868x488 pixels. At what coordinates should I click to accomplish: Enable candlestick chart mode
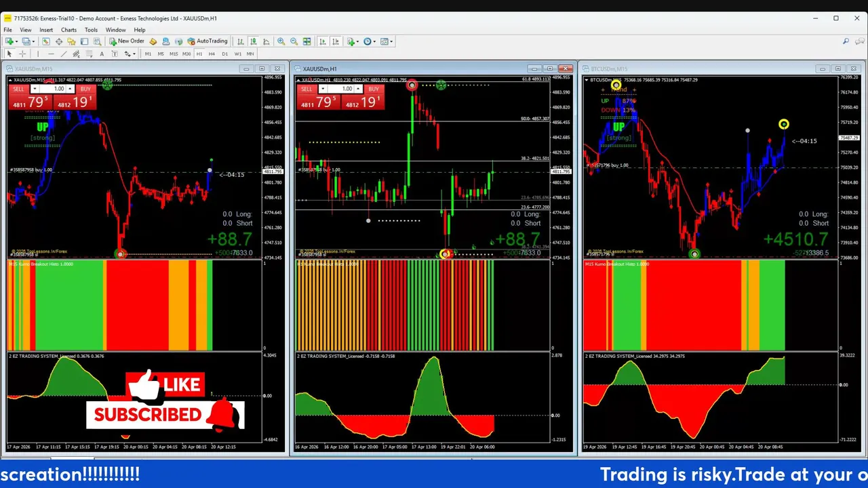(x=253, y=41)
